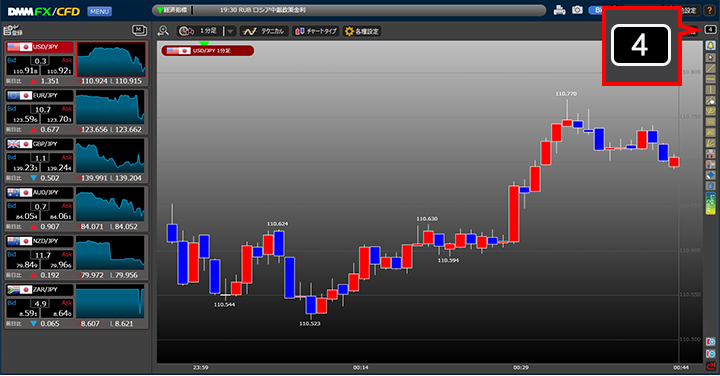Viewport: 720px width, 376px height.
Task: Click the chart layout number 4 button
Action: tap(710, 29)
